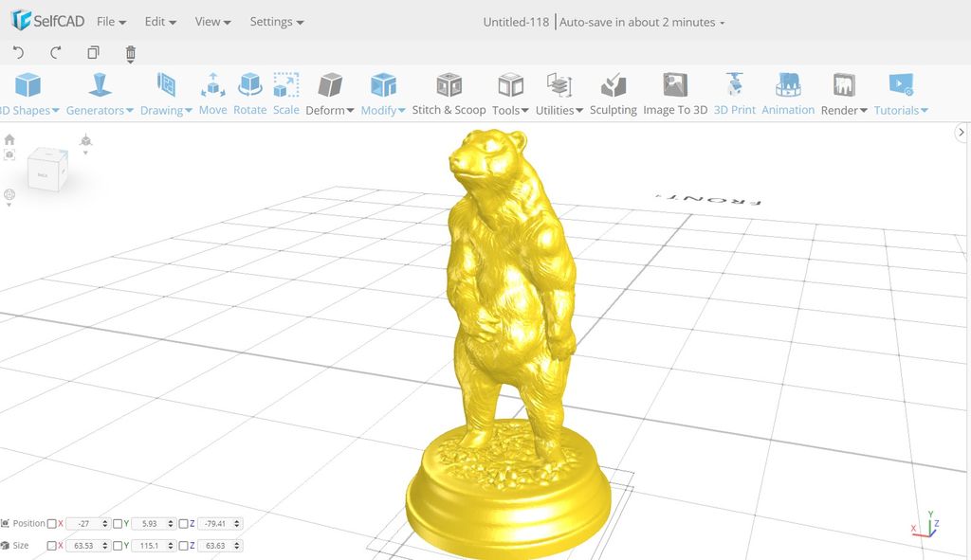
Task: Enable the Z checkbox for Position
Action: coord(182,522)
